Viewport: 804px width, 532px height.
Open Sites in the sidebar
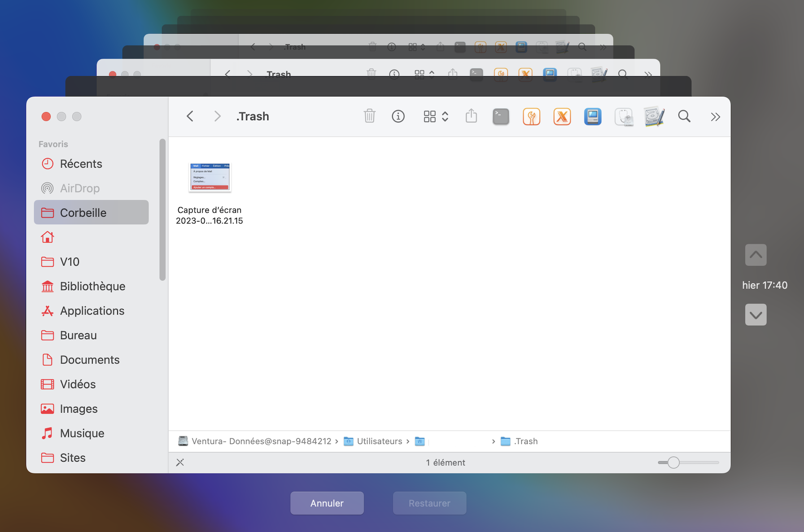(91, 458)
